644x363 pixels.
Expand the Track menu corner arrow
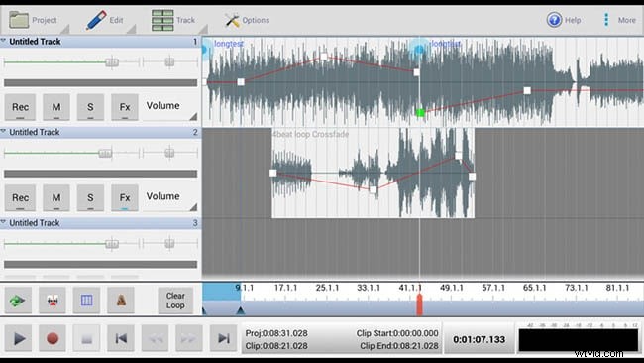point(203,29)
